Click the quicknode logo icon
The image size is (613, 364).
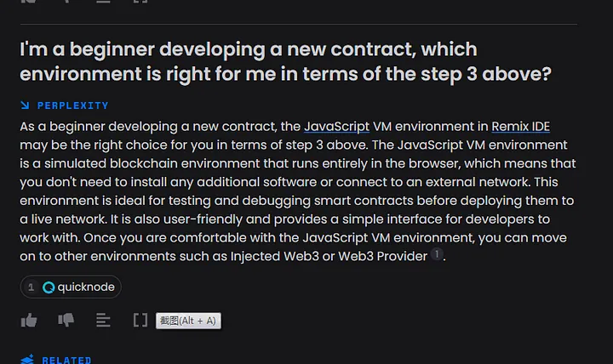(49, 287)
